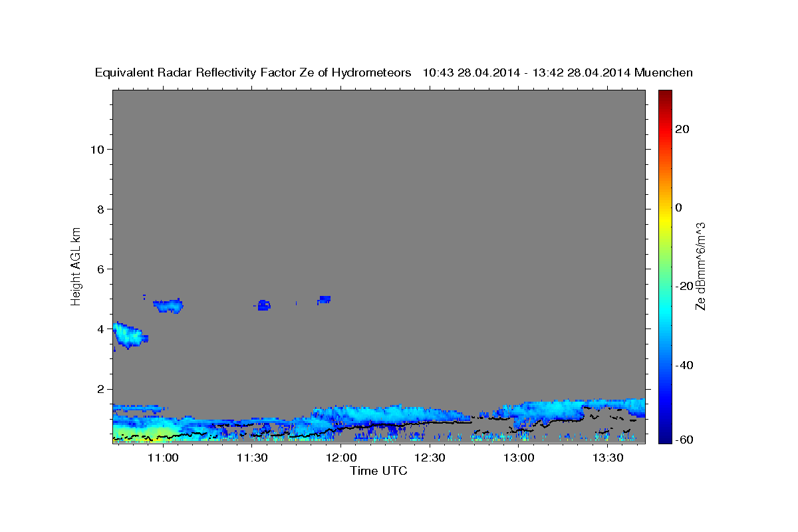The image size is (798, 532).
Task: Click the '10' height tick label
Action: [98, 149]
